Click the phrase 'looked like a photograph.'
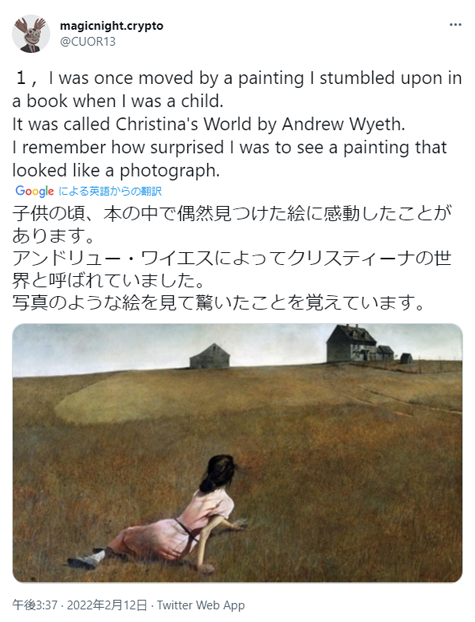Viewport: 475px width, 622px height. [116, 171]
